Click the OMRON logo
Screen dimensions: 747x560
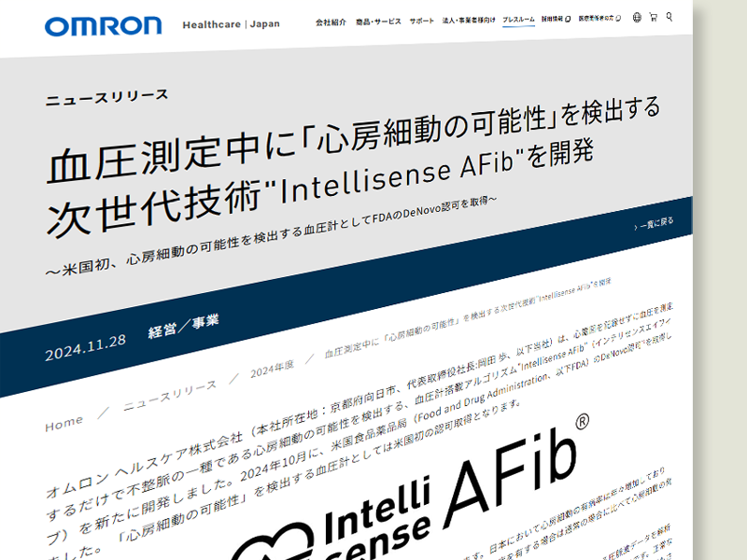103,25
